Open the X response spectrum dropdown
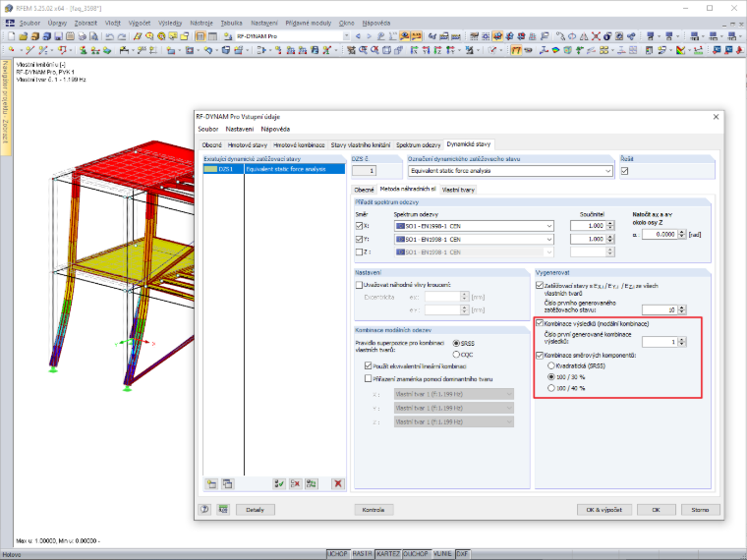Screen dimensions: 747x560 (549, 226)
